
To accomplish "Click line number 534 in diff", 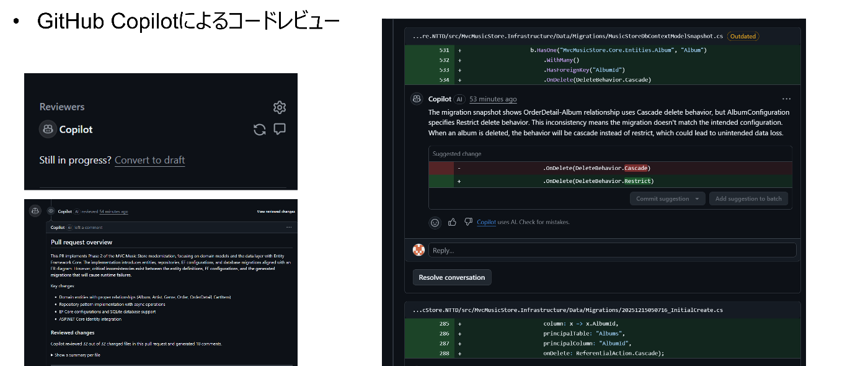I will pos(443,80).
